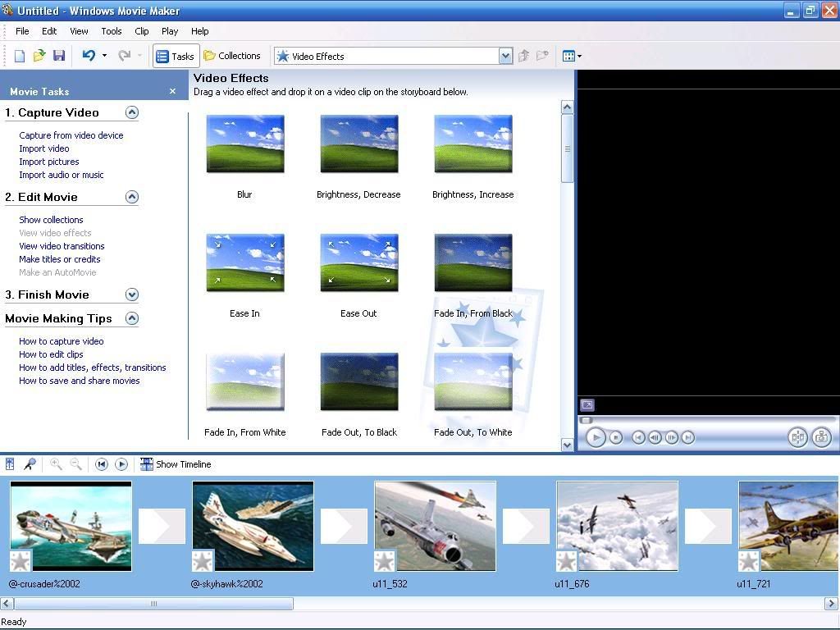Image resolution: width=840 pixels, height=630 pixels.
Task: Click the Previous Frame button
Action: (655, 438)
